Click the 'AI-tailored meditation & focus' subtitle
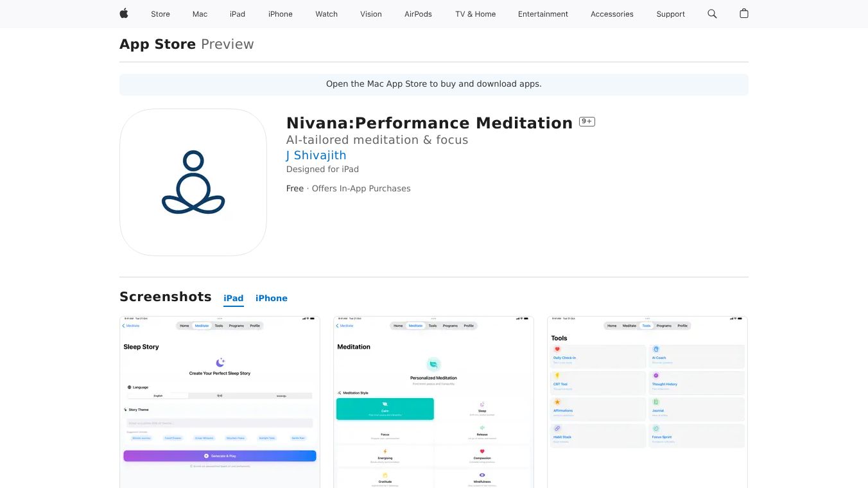The height and width of the screenshot is (488, 868). tap(378, 140)
